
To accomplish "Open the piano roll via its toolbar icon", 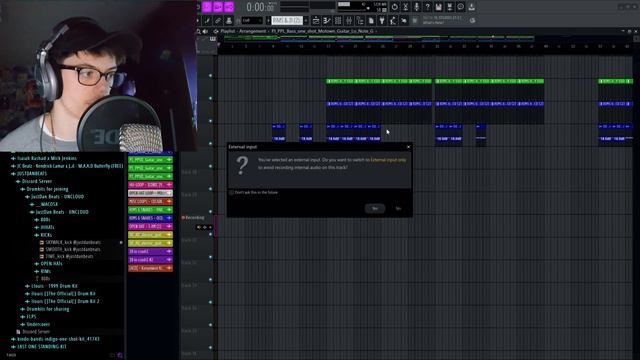I will (327, 20).
